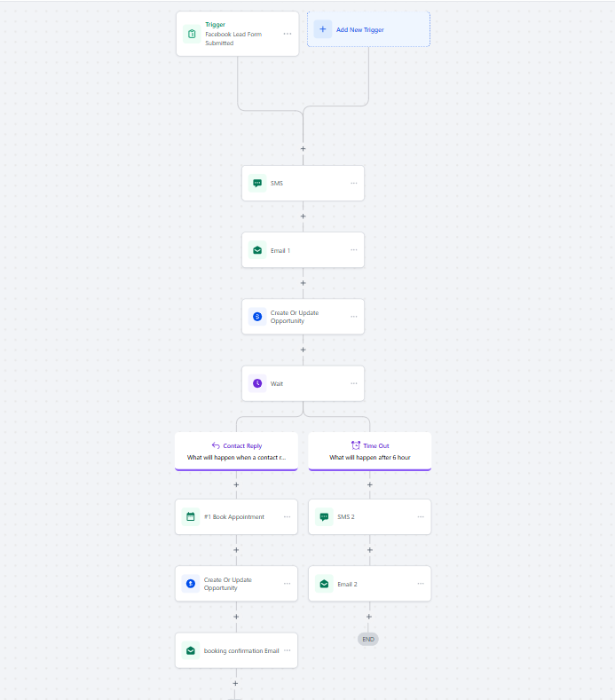Open the three-dot menu on SMS 2
Image resolution: width=615 pixels, height=700 pixels.
(421, 516)
